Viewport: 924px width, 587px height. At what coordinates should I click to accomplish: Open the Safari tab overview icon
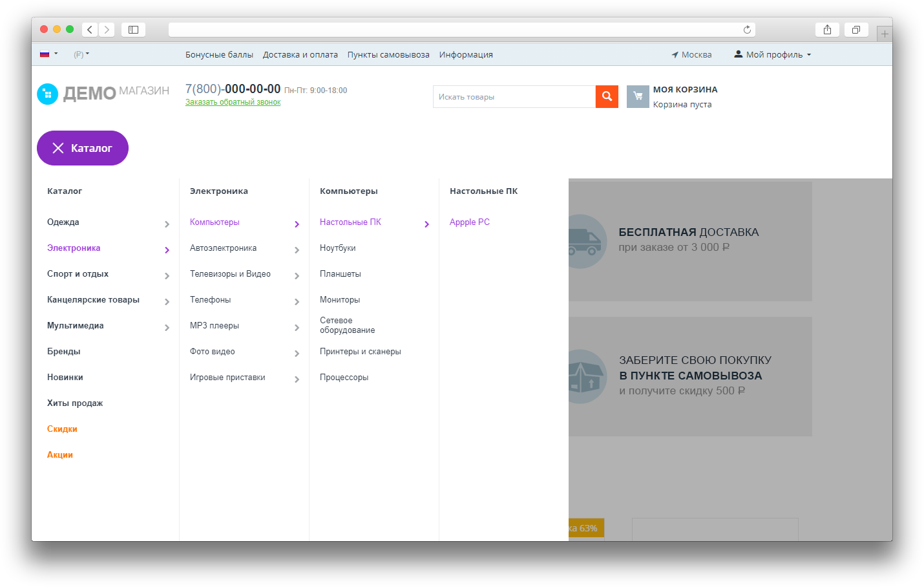click(x=856, y=30)
